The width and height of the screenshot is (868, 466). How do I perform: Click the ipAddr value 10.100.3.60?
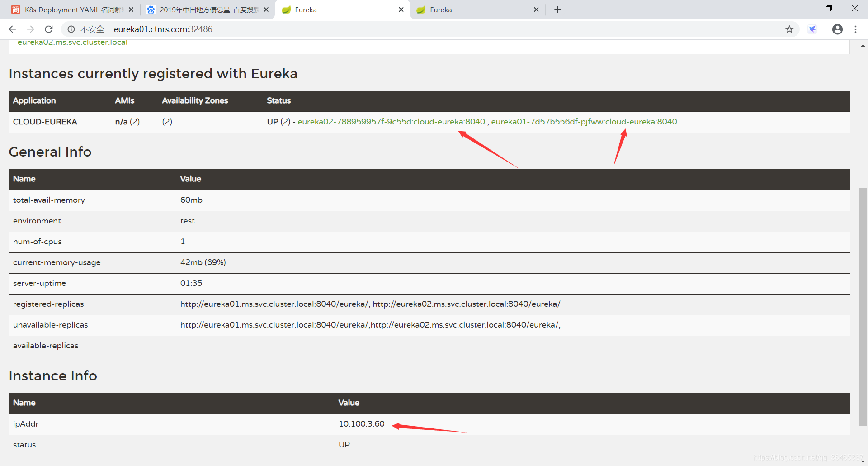362,424
